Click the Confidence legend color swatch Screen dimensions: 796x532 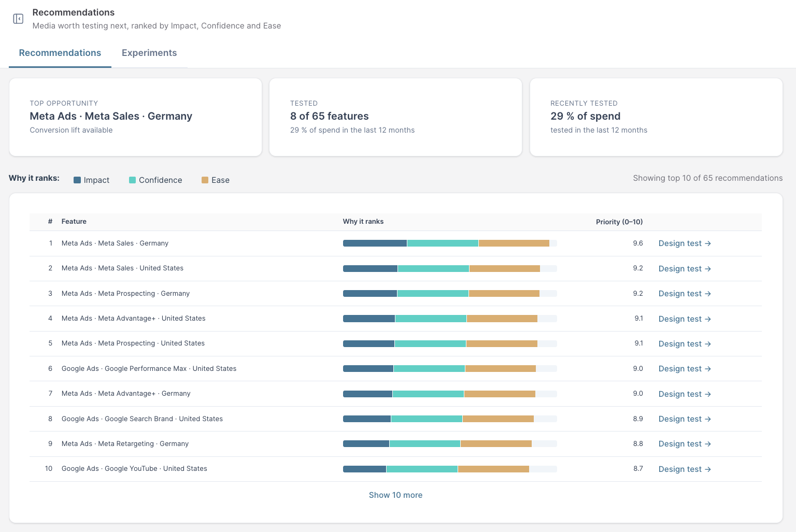[132, 180]
